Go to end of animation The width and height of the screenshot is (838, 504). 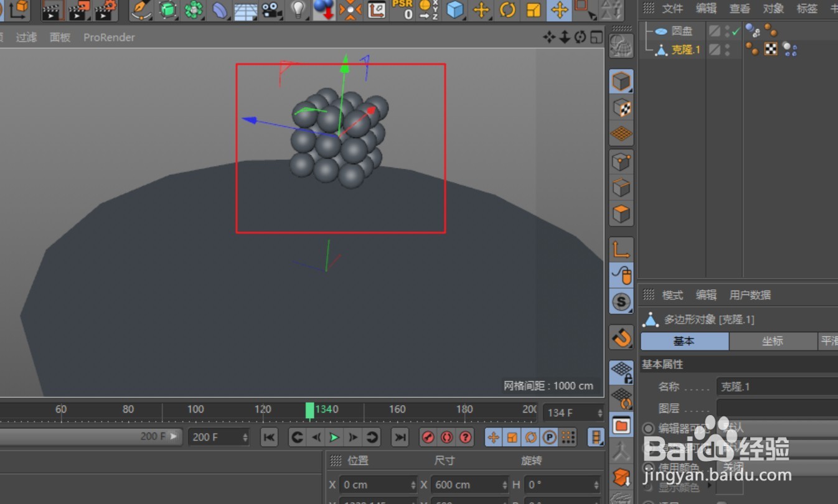coord(400,437)
